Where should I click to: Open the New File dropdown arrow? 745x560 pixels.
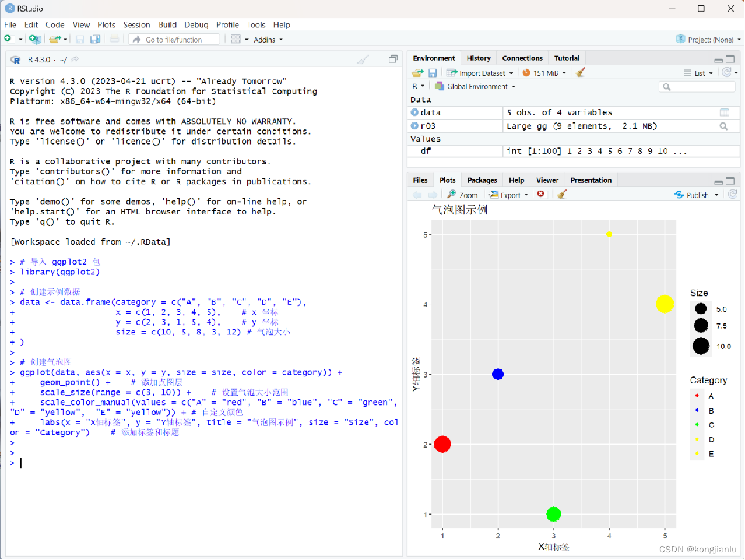[x=20, y=40]
